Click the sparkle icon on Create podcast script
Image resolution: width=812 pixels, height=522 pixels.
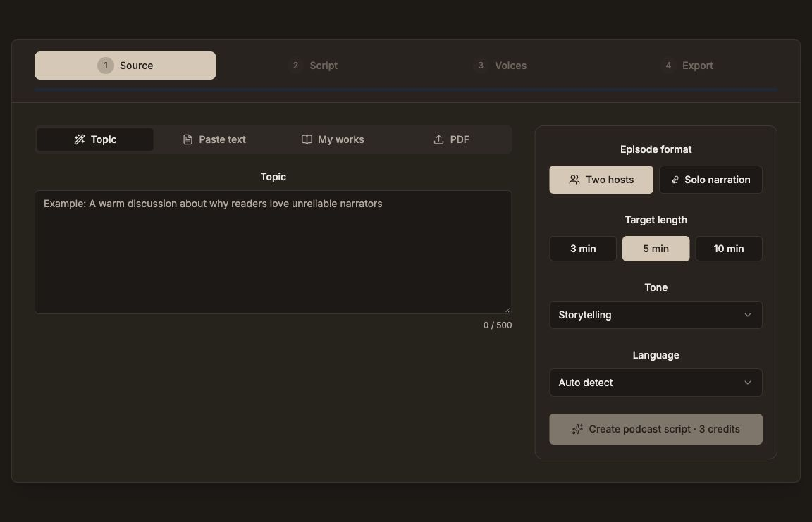577,430
